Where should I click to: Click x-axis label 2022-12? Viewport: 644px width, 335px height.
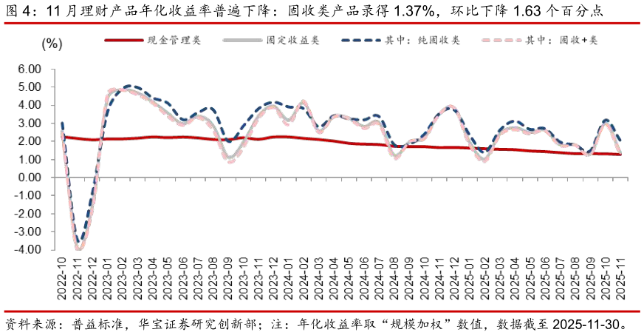pyautogui.click(x=92, y=279)
